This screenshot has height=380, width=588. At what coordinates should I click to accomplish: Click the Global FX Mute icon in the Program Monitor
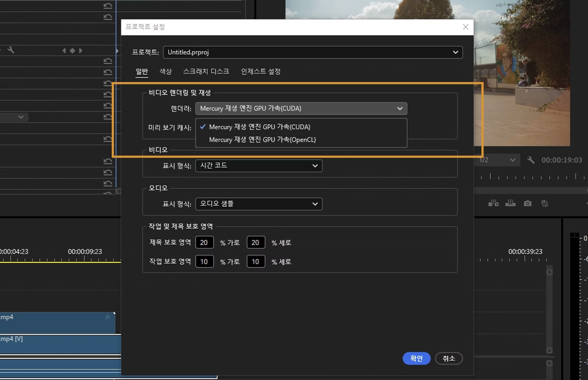tap(545, 203)
